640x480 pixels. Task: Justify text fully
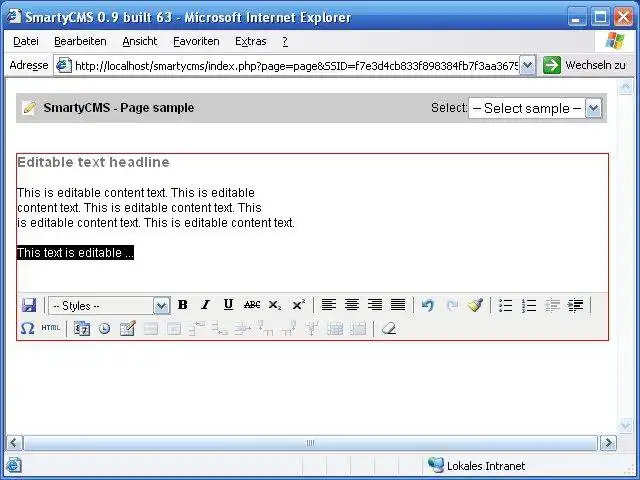(x=398, y=304)
